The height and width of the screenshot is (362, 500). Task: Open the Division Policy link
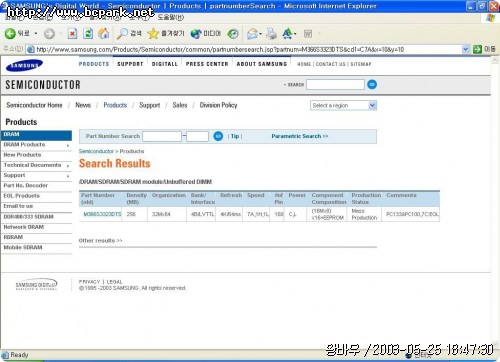(x=218, y=105)
